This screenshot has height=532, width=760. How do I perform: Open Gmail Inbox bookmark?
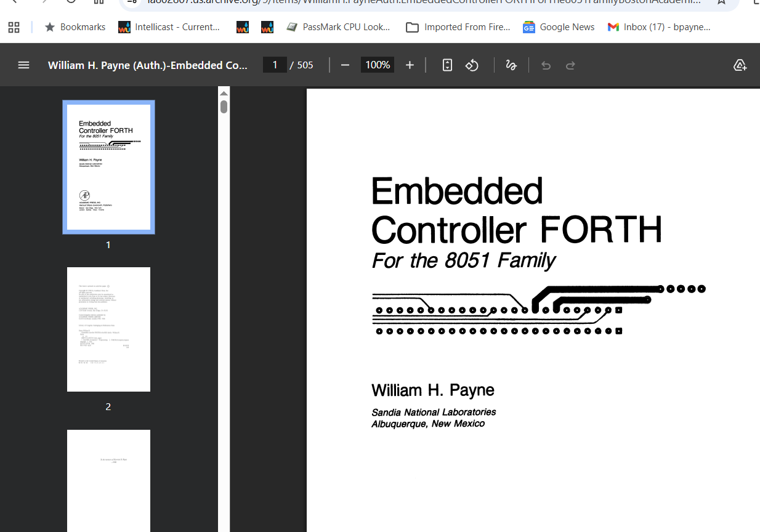click(659, 27)
